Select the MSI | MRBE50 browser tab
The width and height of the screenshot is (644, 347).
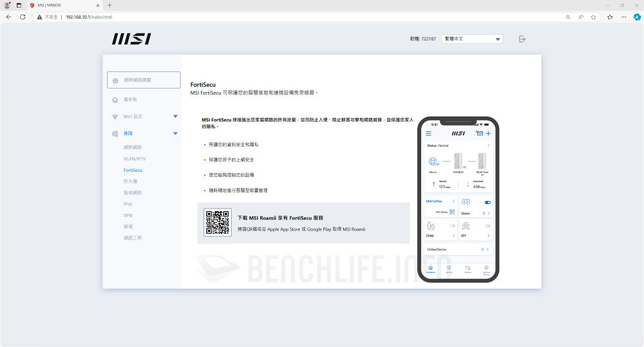(x=64, y=5)
